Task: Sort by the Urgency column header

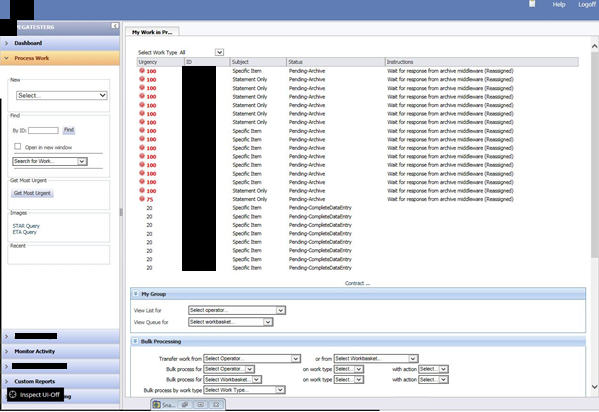Action: coord(160,62)
